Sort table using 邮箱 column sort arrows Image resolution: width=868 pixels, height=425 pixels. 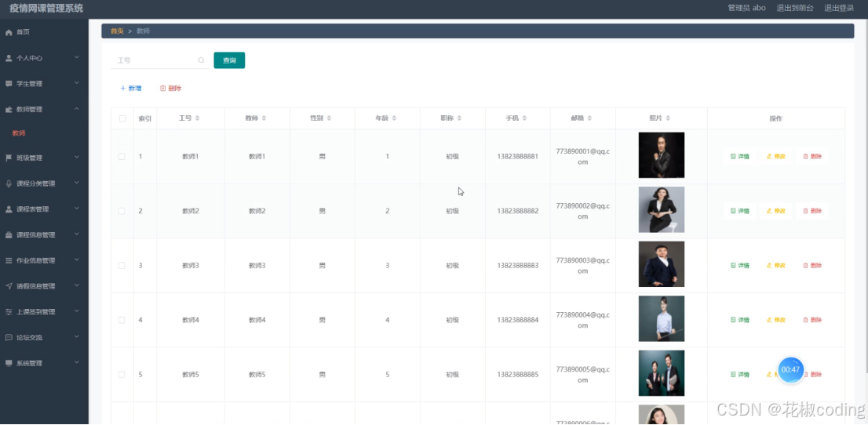click(589, 118)
